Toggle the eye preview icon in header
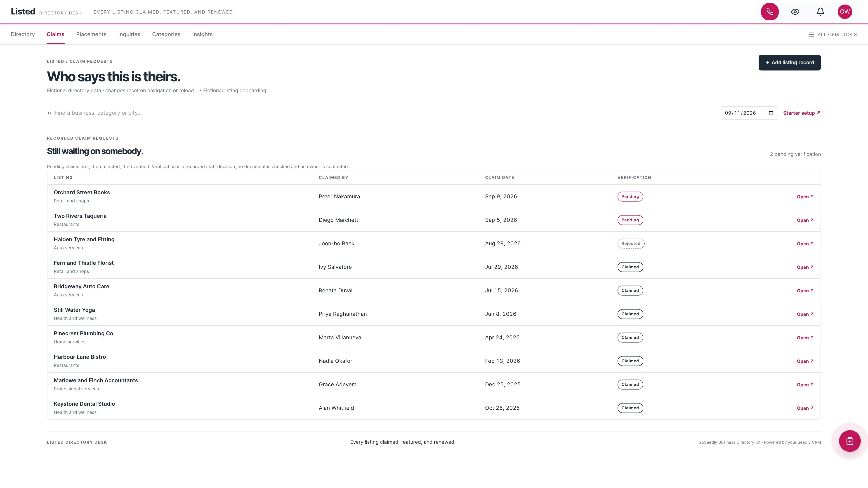Image resolution: width=868 pixels, height=488 pixels. click(x=795, y=12)
